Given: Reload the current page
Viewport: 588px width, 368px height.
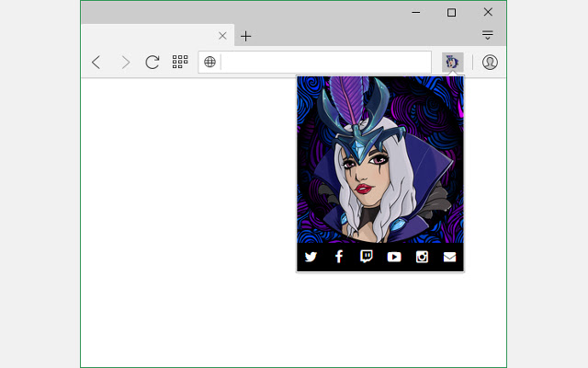Looking at the screenshot, I should 153,62.
